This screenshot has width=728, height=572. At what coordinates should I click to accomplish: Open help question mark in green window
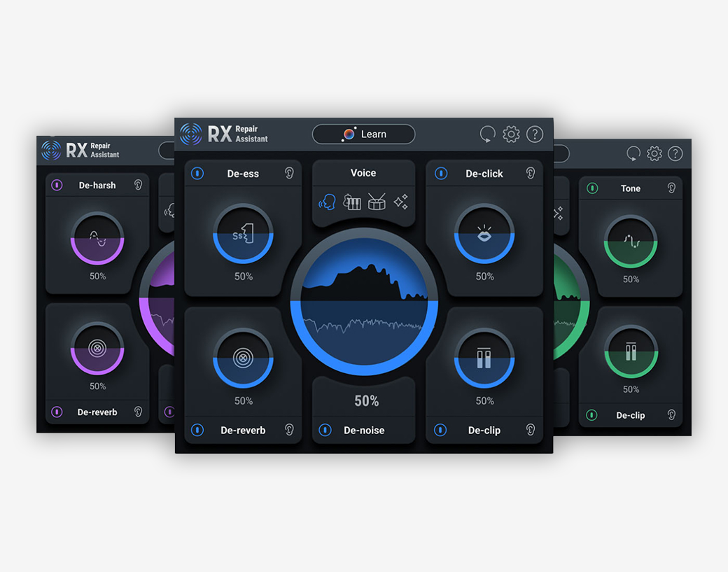click(x=675, y=153)
